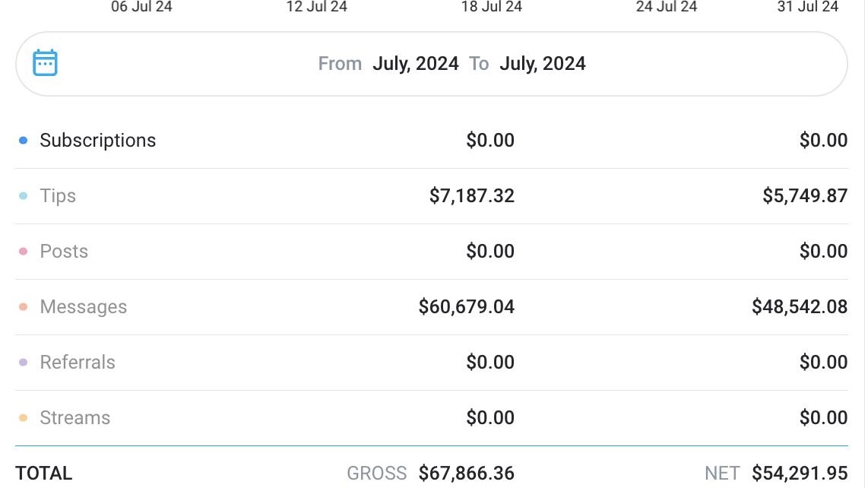This screenshot has height=488, width=868.
Task: Click the 18 Jul 24 chart axis label
Action: click(x=492, y=7)
